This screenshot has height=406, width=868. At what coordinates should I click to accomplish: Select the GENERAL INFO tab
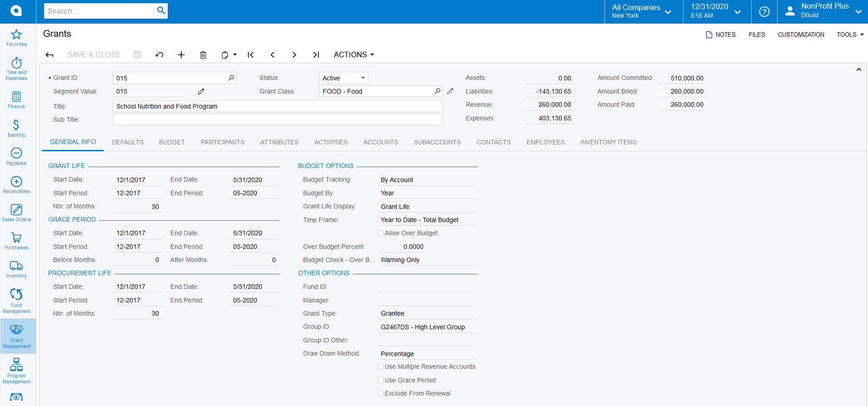(73, 142)
